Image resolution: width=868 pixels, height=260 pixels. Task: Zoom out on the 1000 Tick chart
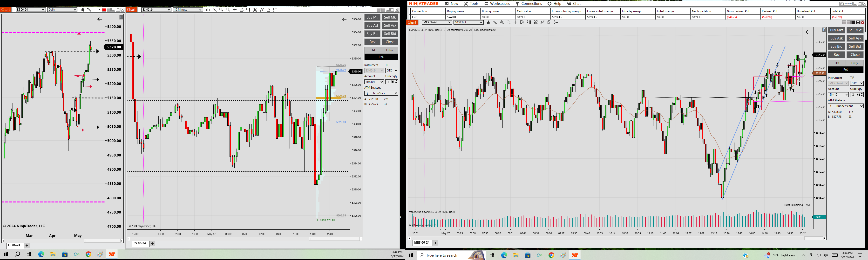tap(509, 23)
